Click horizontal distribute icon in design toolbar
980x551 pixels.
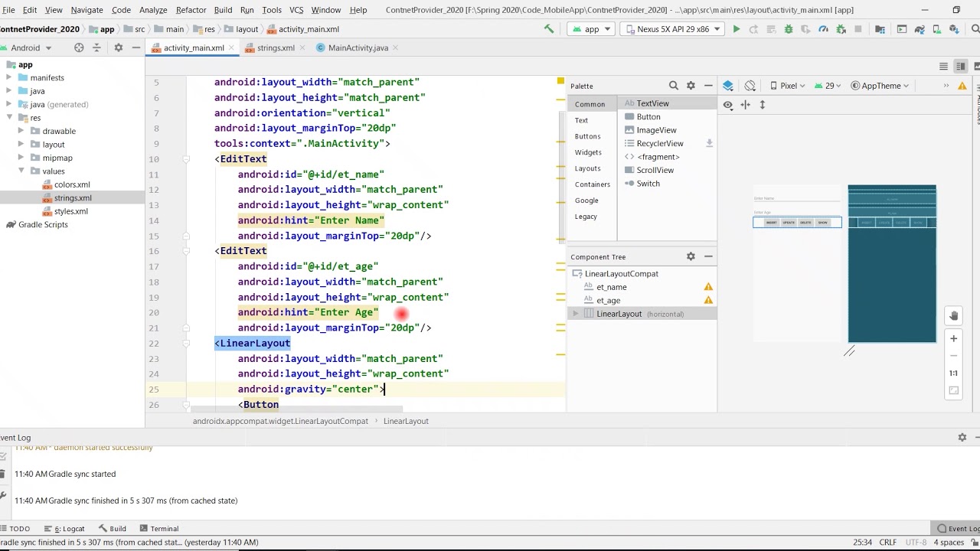click(745, 105)
